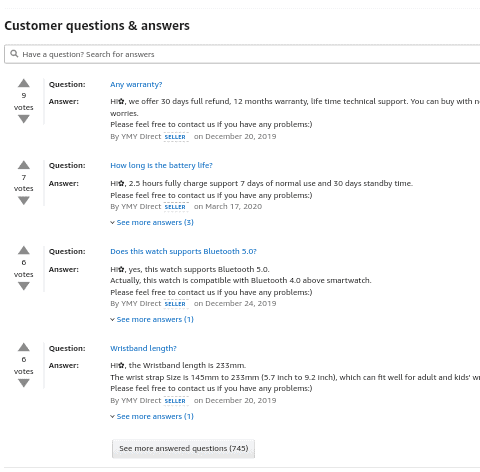
Task: Upvote the 'Wristband length?' question
Action: [24, 347]
